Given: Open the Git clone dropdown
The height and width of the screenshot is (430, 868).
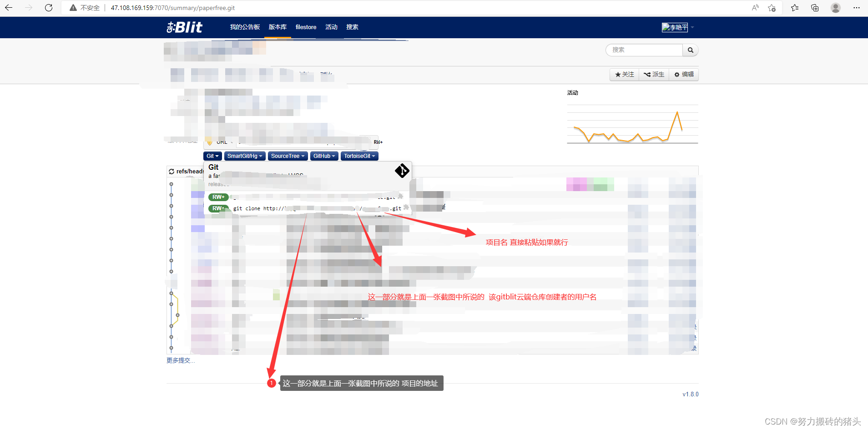Looking at the screenshot, I should [x=212, y=156].
